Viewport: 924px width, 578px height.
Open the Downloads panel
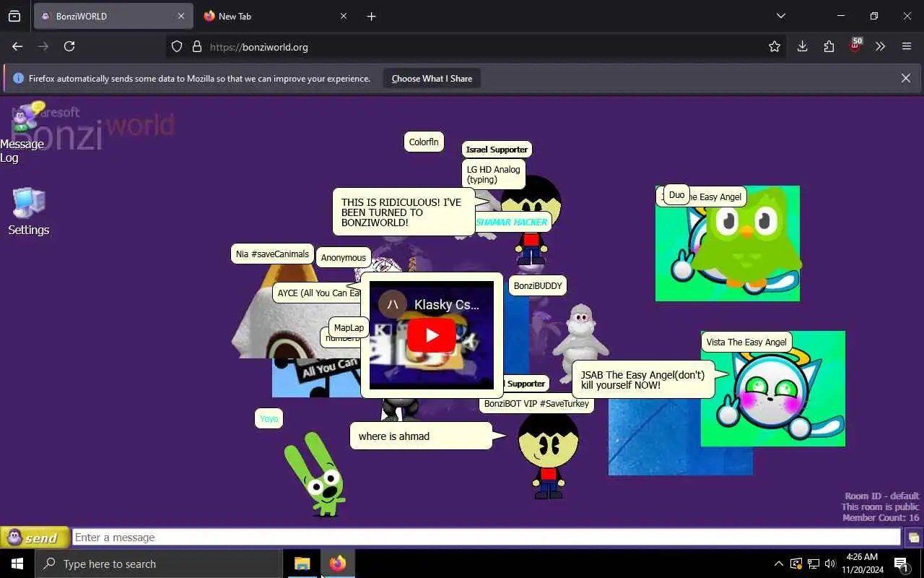(x=802, y=46)
